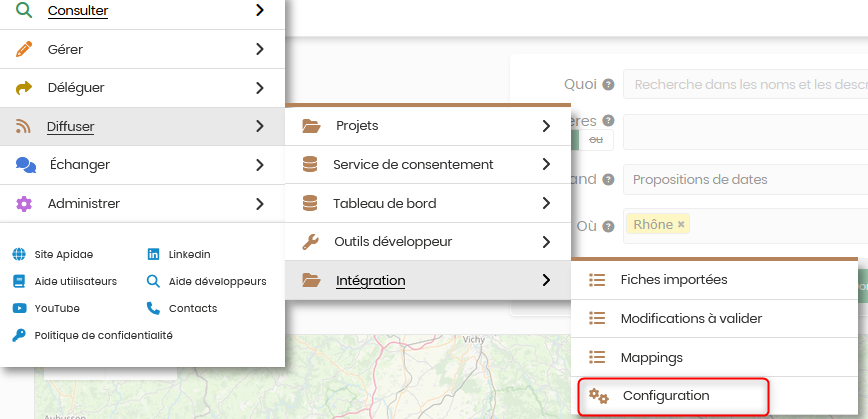Click the Configuration gears icon
868x419 pixels.
point(598,396)
